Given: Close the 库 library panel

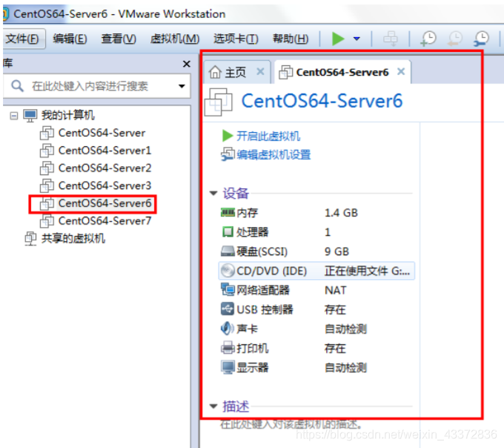Looking at the screenshot, I should (187, 64).
